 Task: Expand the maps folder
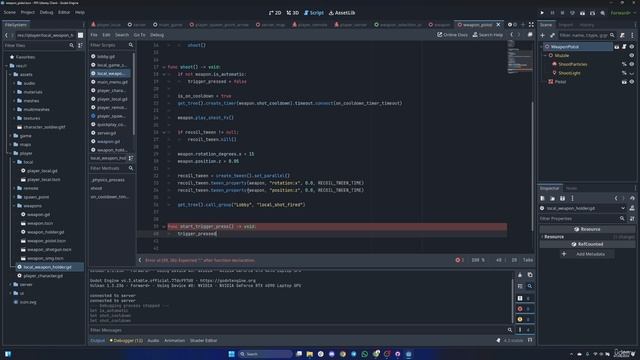[11, 144]
